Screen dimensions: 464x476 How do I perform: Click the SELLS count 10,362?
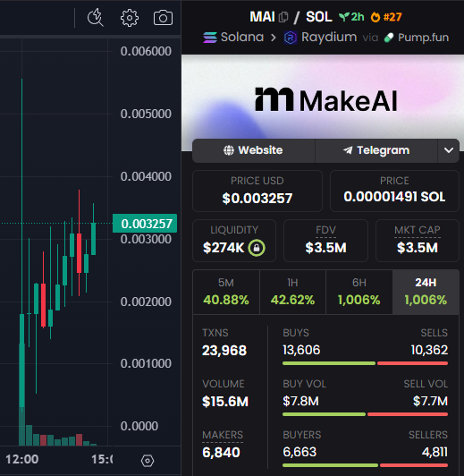(x=429, y=350)
